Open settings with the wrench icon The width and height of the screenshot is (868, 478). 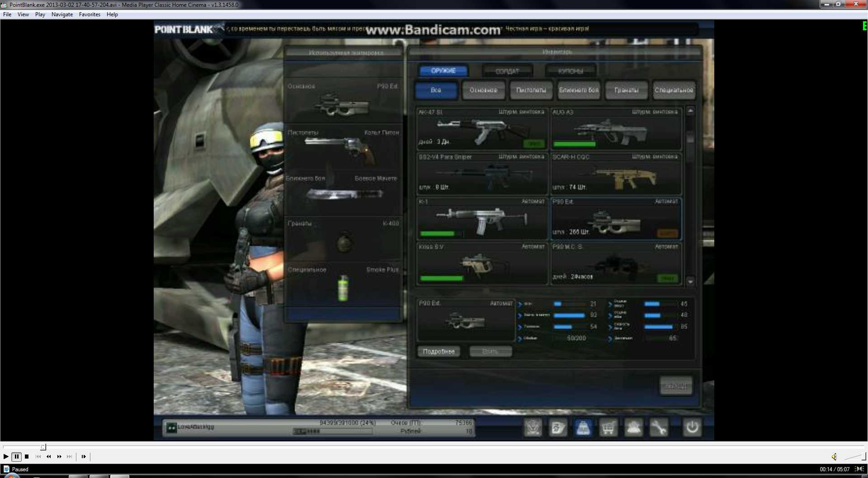pos(658,427)
